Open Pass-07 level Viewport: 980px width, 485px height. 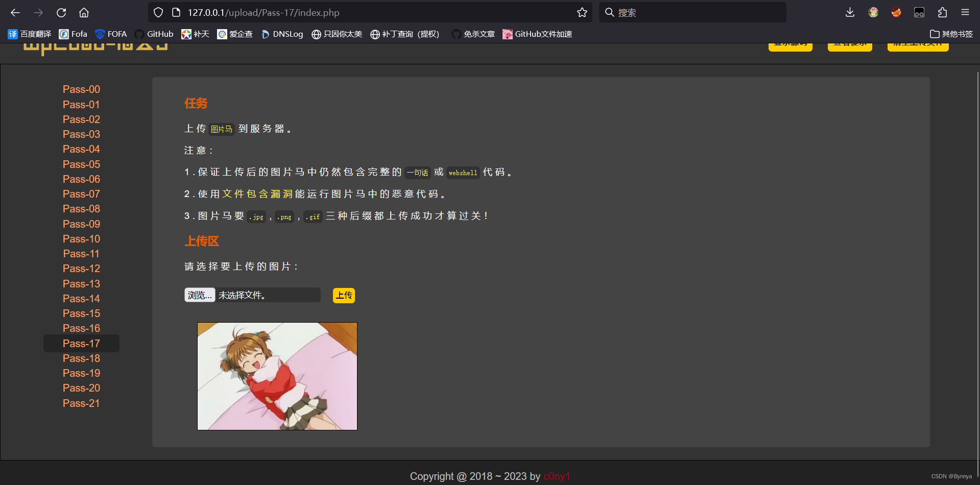[x=81, y=194]
